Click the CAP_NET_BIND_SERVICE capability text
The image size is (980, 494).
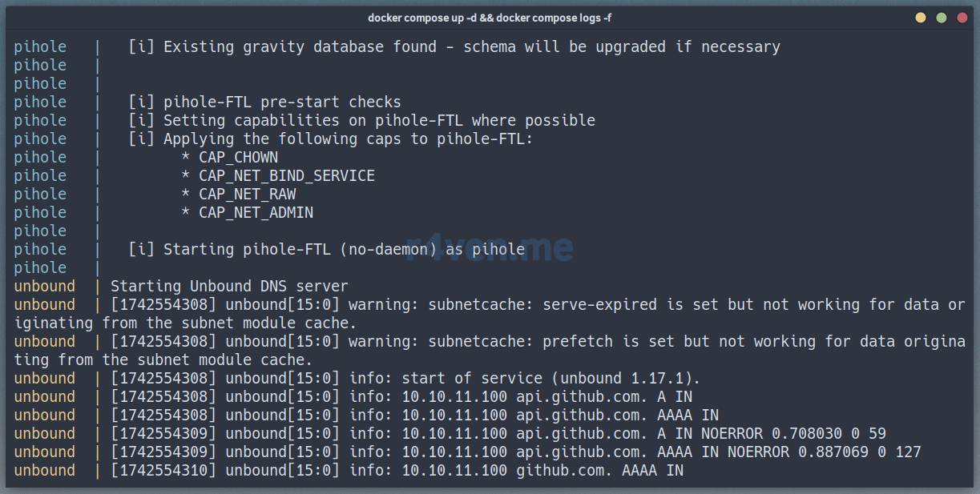click(286, 175)
